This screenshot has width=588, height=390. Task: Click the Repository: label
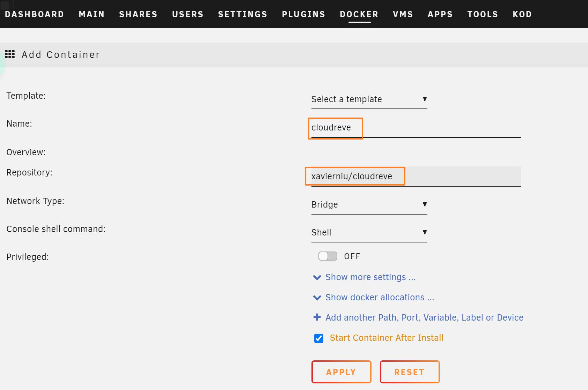click(29, 173)
